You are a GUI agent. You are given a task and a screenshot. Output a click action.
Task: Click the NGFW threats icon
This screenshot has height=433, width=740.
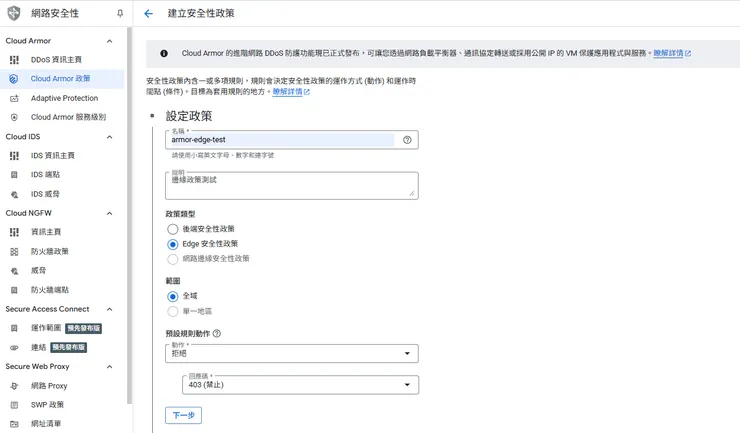point(14,271)
